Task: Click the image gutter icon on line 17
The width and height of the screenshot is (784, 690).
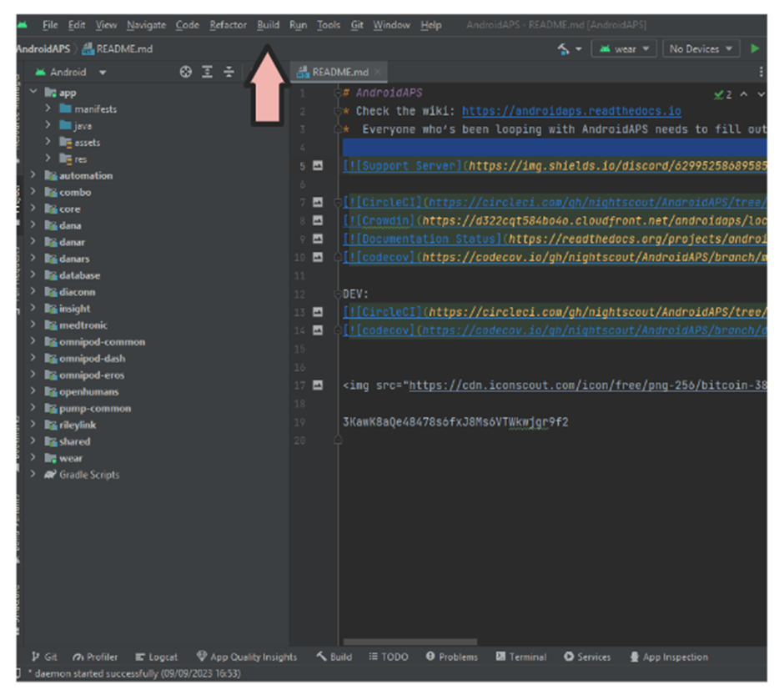Action: click(x=318, y=385)
